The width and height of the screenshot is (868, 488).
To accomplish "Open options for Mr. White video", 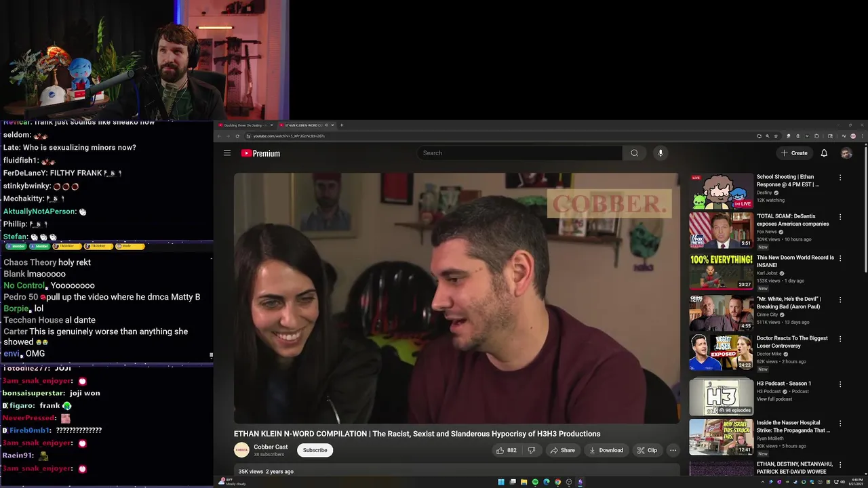I will pos(840,299).
